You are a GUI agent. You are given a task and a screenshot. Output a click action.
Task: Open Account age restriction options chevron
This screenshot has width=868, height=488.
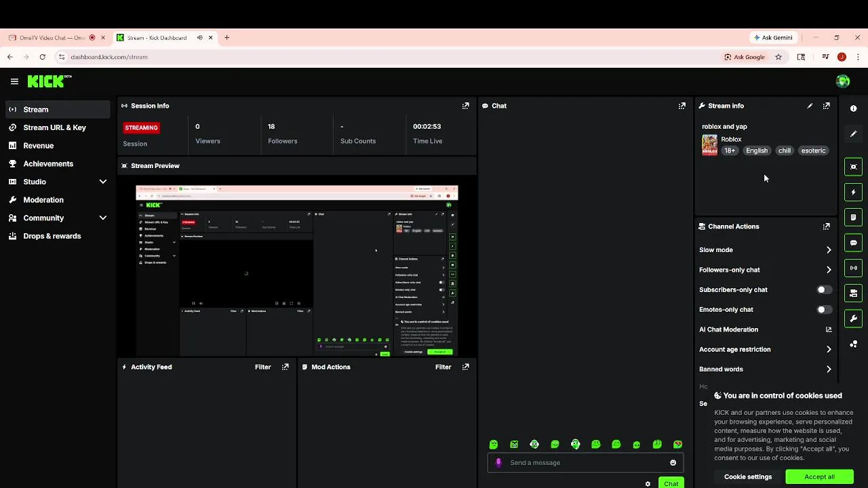coord(829,350)
